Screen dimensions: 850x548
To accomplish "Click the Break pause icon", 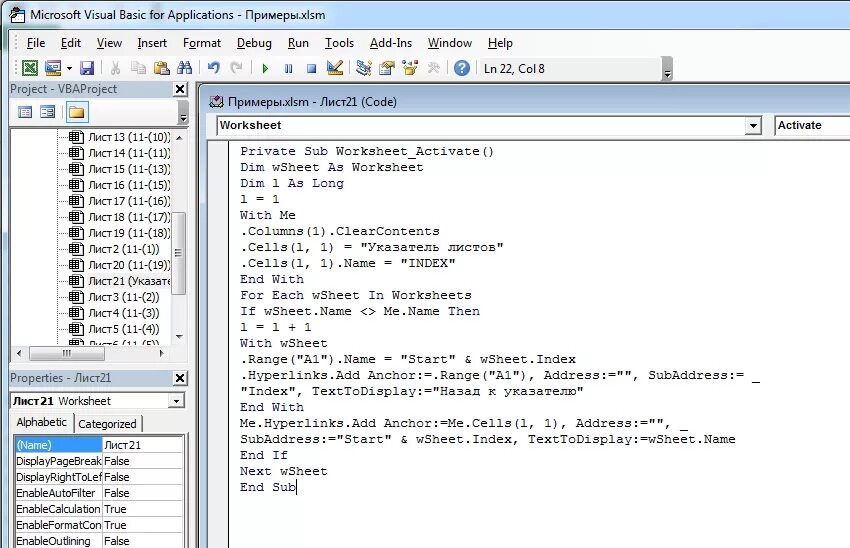I will point(288,69).
